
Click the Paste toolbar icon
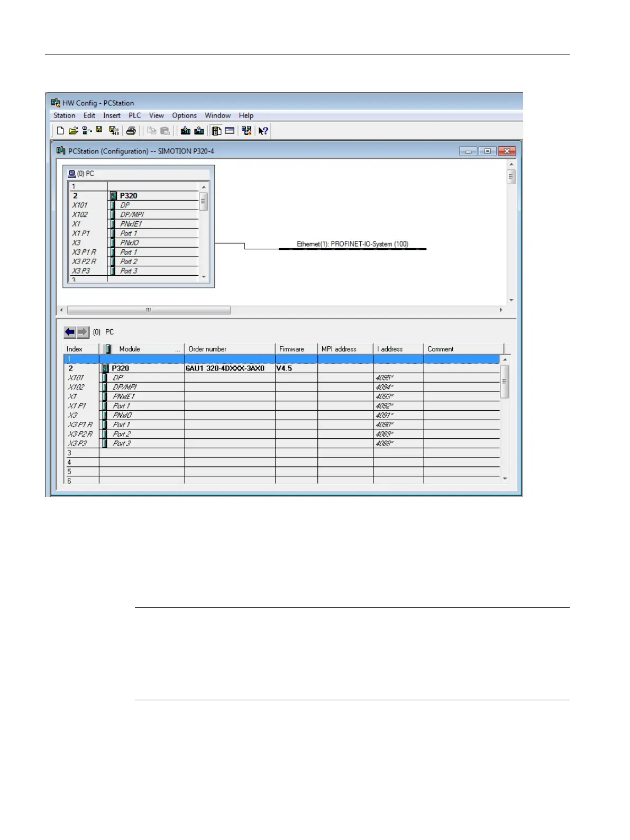[165, 130]
